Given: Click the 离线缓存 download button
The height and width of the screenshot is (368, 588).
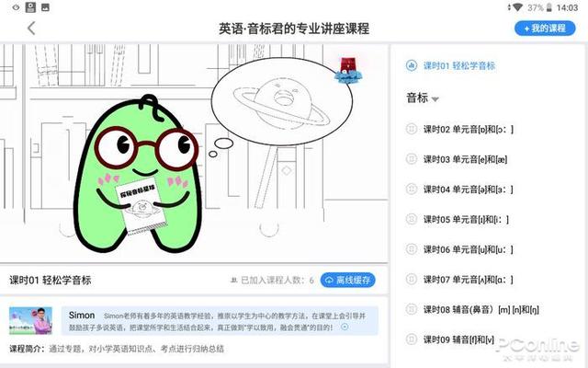Looking at the screenshot, I should pos(347,280).
